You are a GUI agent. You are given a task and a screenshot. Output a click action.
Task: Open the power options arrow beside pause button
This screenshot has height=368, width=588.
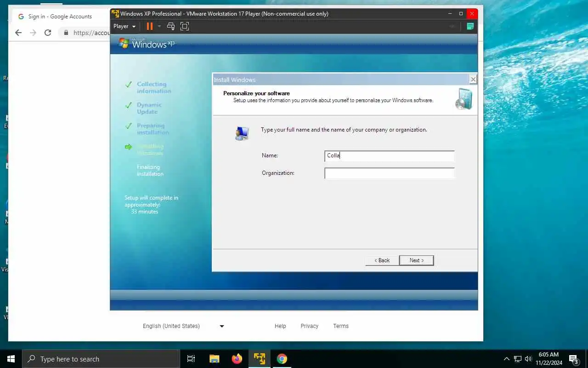(x=159, y=26)
